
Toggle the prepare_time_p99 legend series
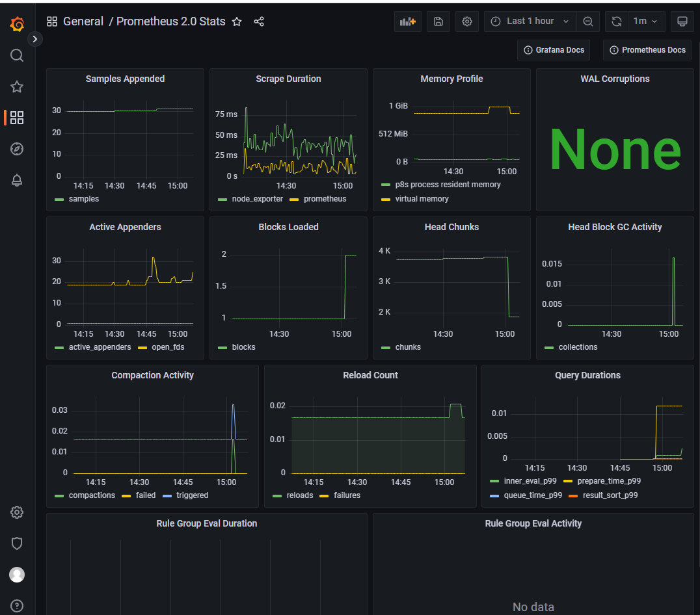pyautogui.click(x=609, y=481)
